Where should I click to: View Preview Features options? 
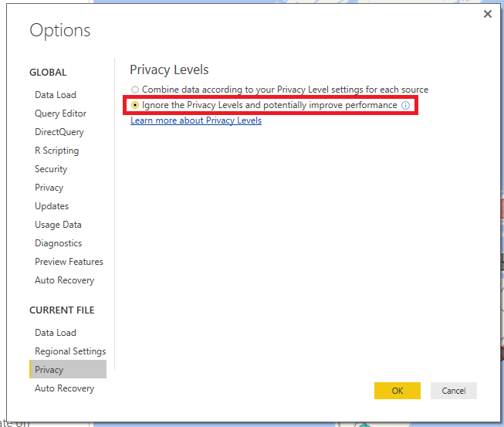(69, 262)
